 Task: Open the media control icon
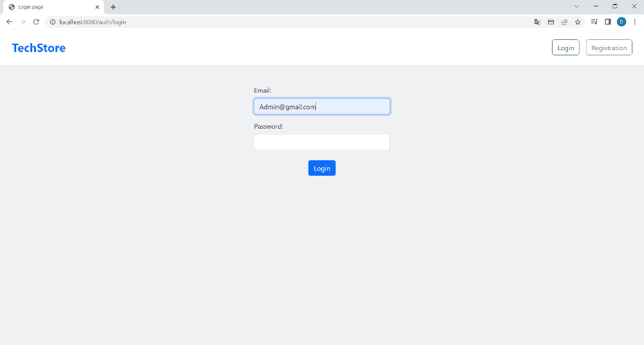click(x=594, y=22)
